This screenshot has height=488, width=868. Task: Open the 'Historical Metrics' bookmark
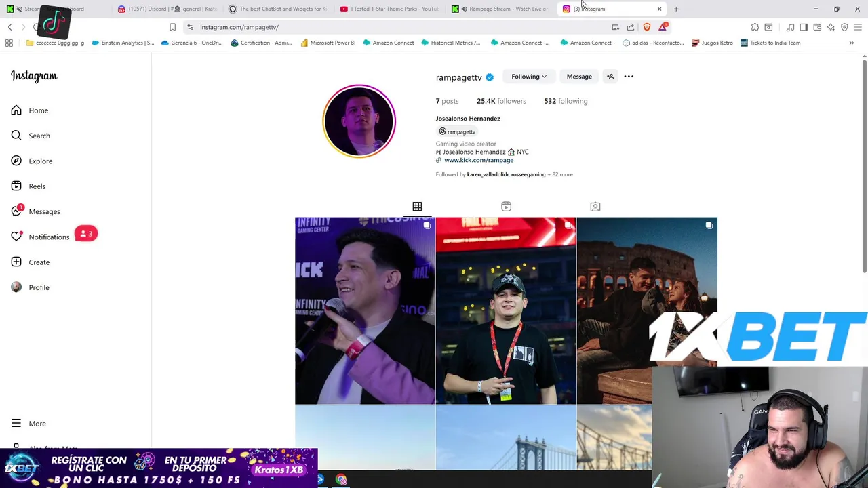tap(450, 43)
